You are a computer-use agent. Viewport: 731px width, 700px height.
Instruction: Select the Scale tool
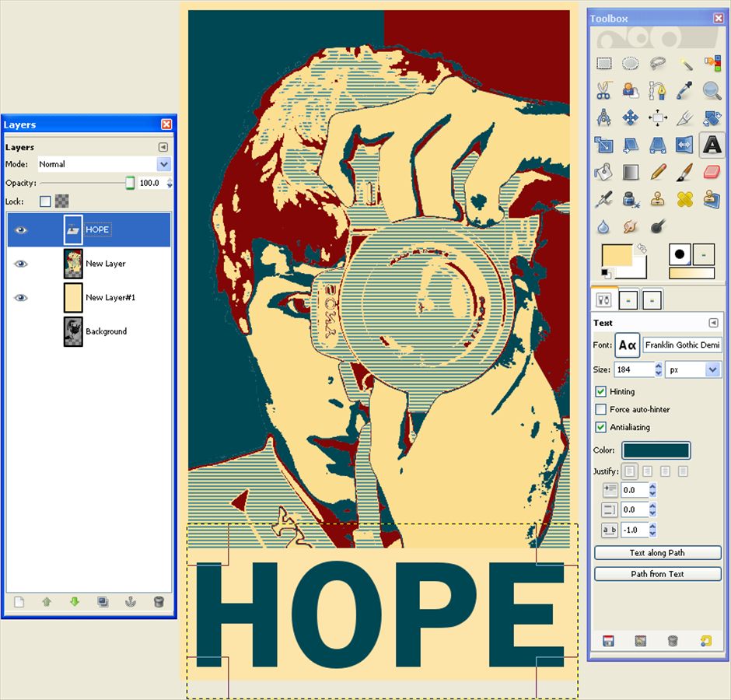pos(603,145)
